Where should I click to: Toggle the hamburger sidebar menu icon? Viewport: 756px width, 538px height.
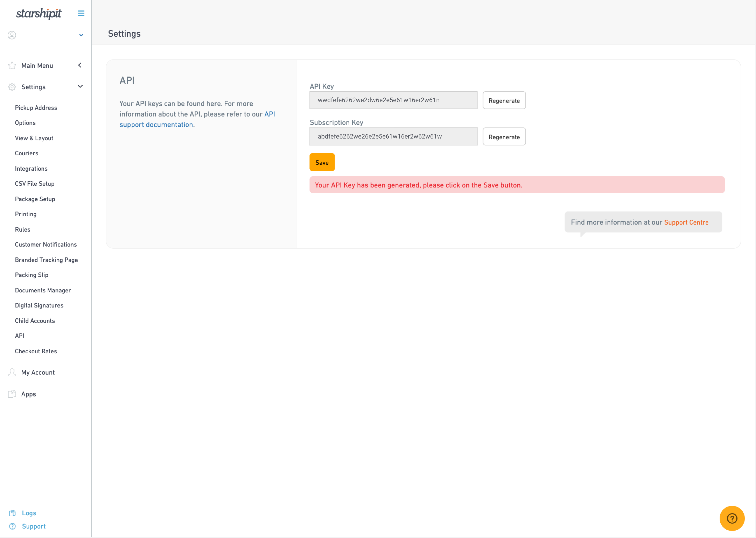(81, 13)
